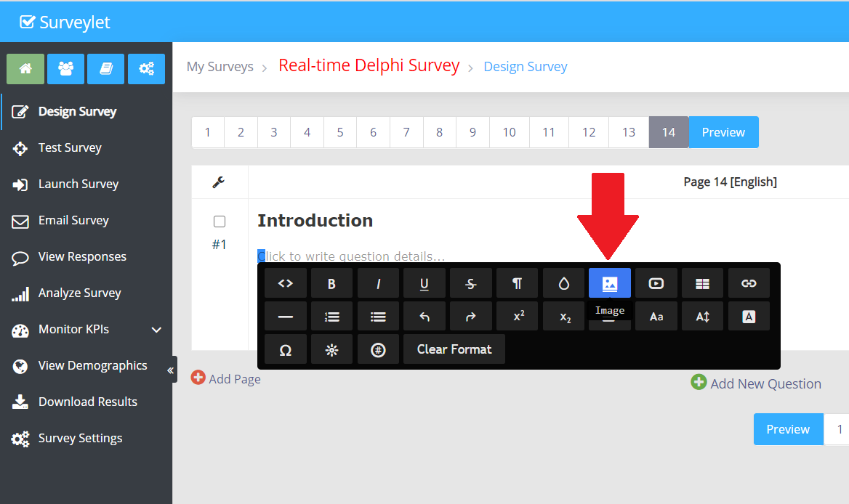The image size is (849, 504).
Task: Toggle code view in editor toolbar
Action: tap(286, 283)
